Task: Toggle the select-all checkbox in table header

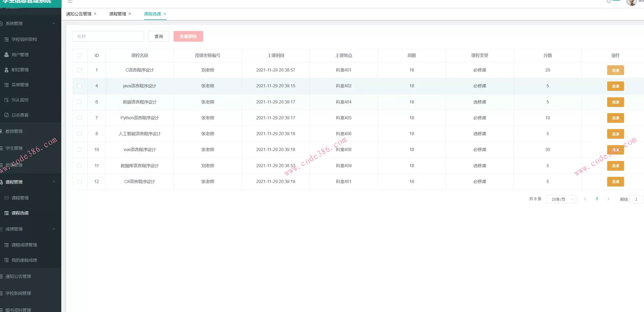Action: 79,56
